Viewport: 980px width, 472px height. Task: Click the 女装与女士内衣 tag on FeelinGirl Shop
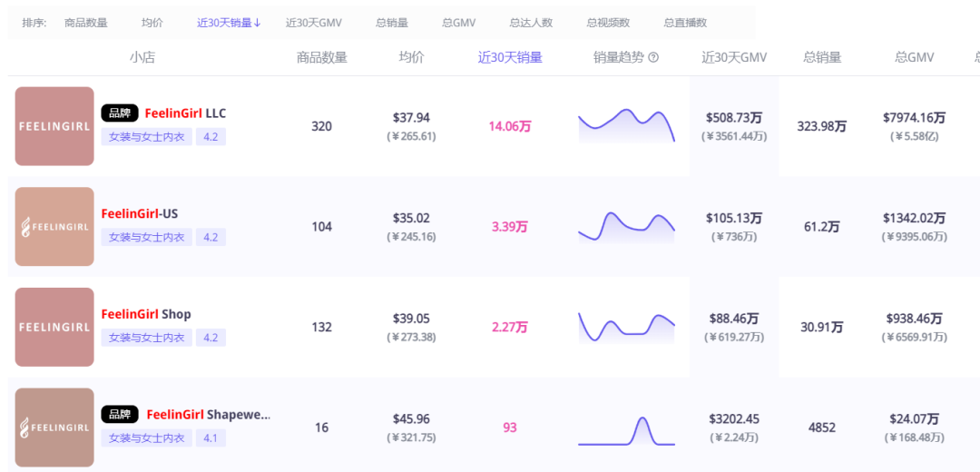pos(147,338)
